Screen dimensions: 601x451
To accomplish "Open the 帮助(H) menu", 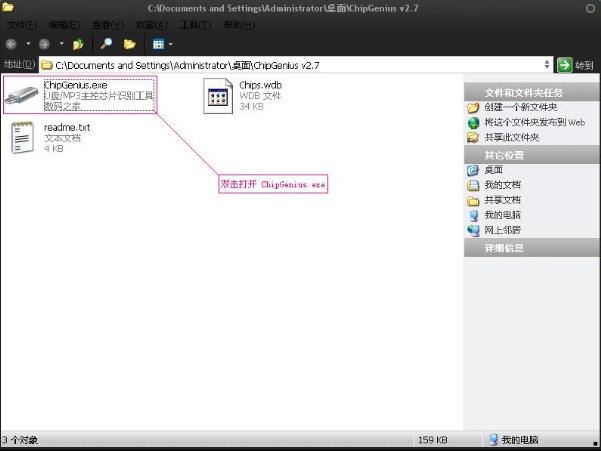I will pos(239,25).
